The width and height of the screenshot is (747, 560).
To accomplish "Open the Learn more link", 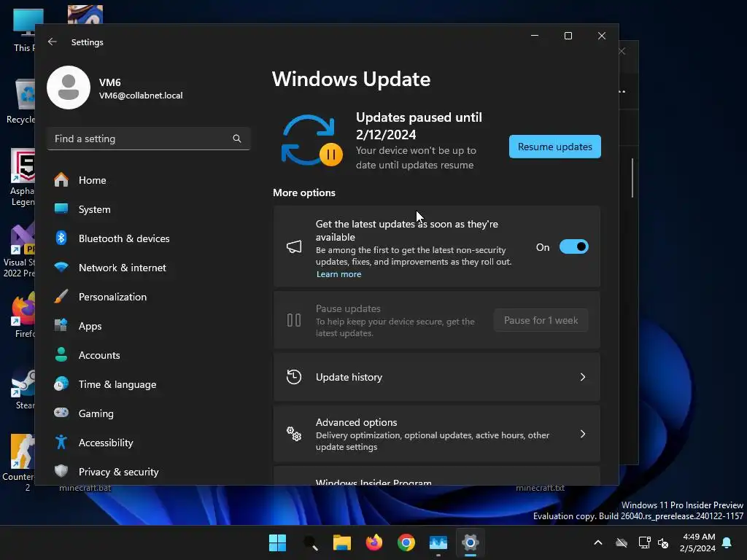I will click(x=338, y=274).
